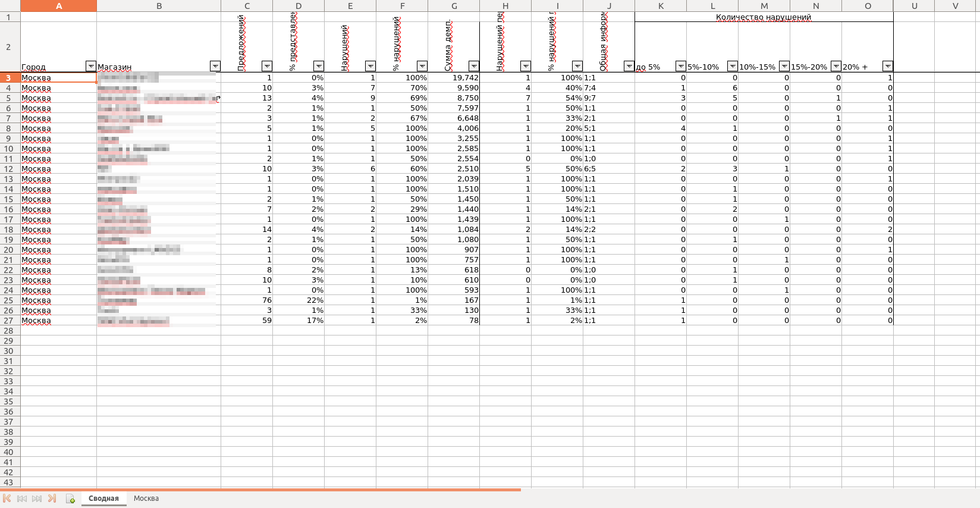Open the 20% + filter arrow
Image resolution: width=980 pixels, height=508 pixels.
pos(888,66)
